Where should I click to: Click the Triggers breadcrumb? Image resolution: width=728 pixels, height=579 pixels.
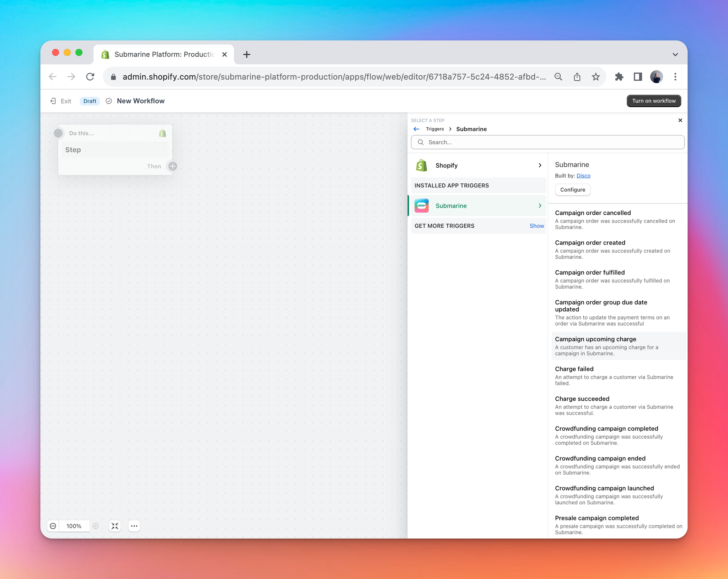435,129
